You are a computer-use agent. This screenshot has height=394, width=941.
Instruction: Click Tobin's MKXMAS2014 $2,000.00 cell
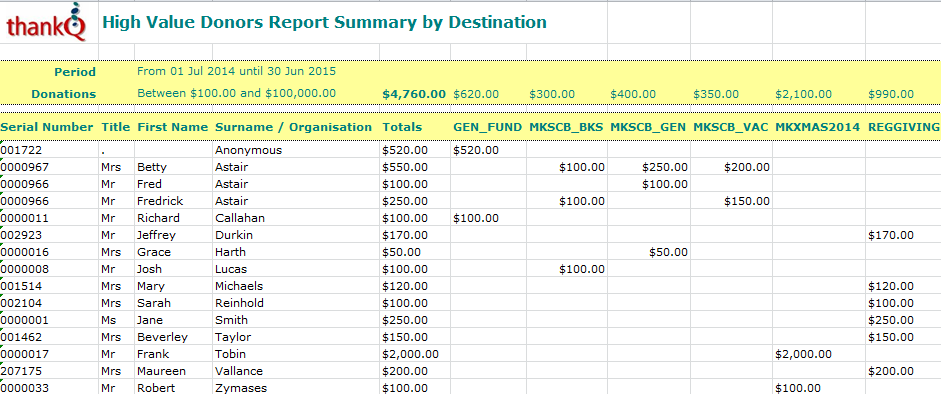pyautogui.click(x=804, y=354)
